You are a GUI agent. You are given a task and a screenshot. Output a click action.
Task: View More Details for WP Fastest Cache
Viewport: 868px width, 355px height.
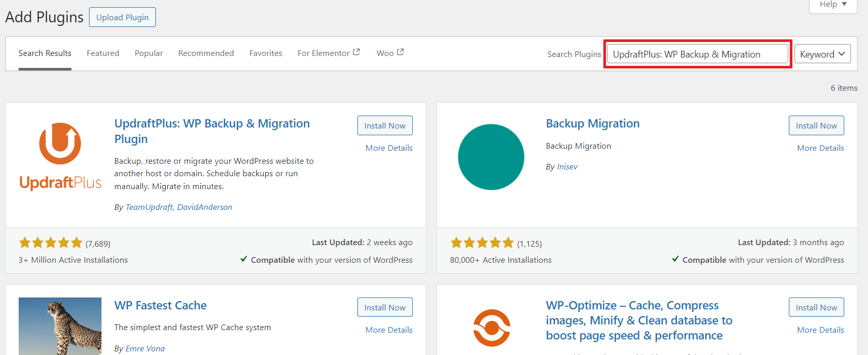point(389,330)
